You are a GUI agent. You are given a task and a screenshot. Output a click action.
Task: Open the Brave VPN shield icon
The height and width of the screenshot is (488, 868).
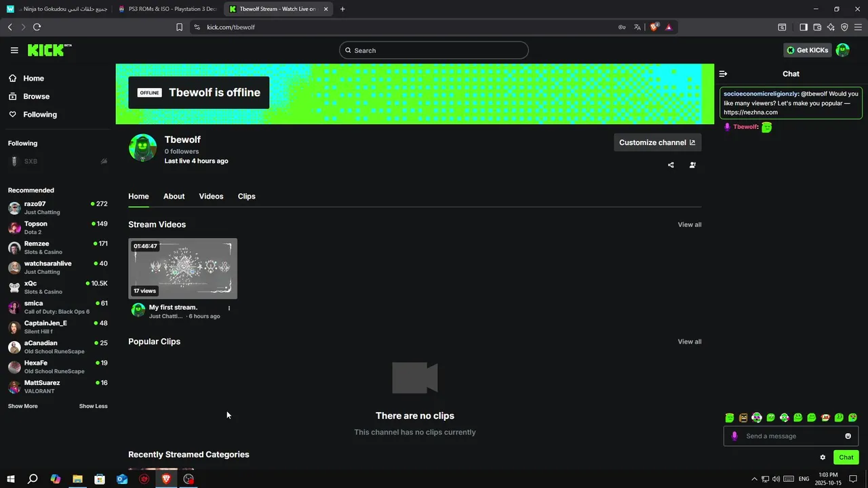click(844, 27)
